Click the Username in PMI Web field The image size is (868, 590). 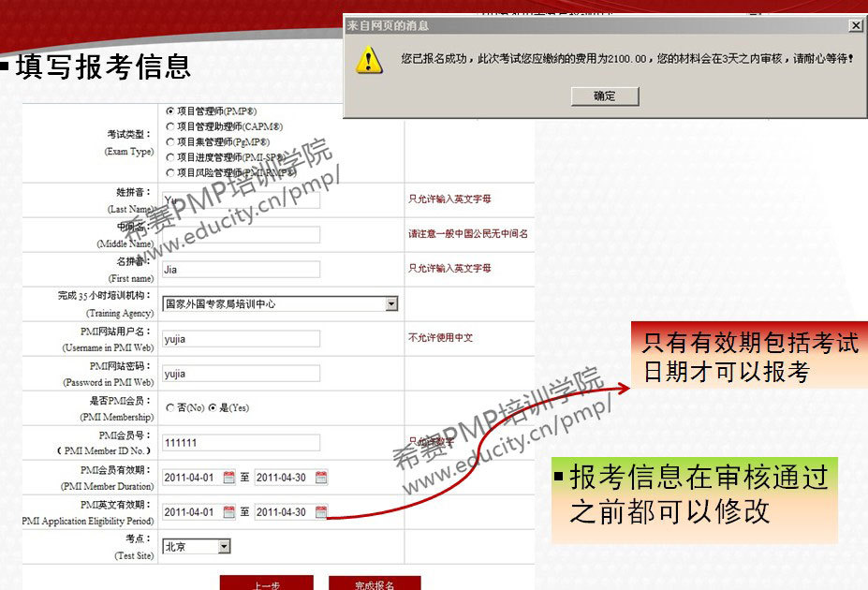pos(241,339)
